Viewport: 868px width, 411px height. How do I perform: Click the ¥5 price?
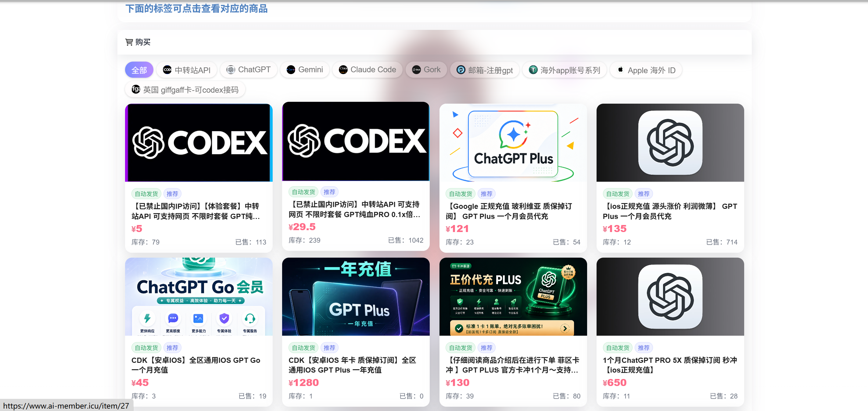[137, 229]
